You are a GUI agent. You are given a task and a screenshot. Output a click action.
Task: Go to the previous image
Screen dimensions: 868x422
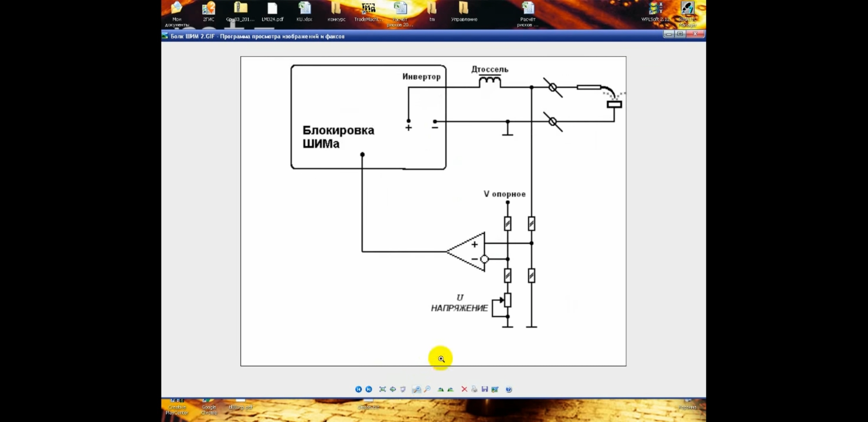tap(358, 389)
